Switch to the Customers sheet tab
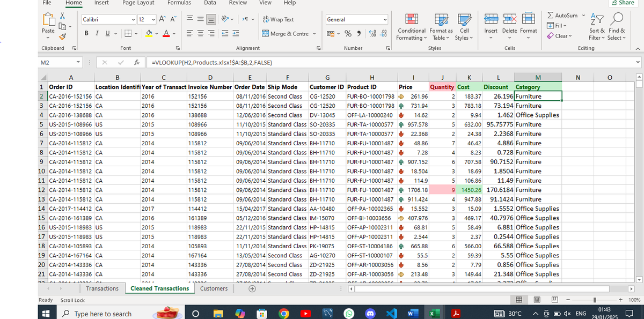644x319 pixels. point(214,288)
